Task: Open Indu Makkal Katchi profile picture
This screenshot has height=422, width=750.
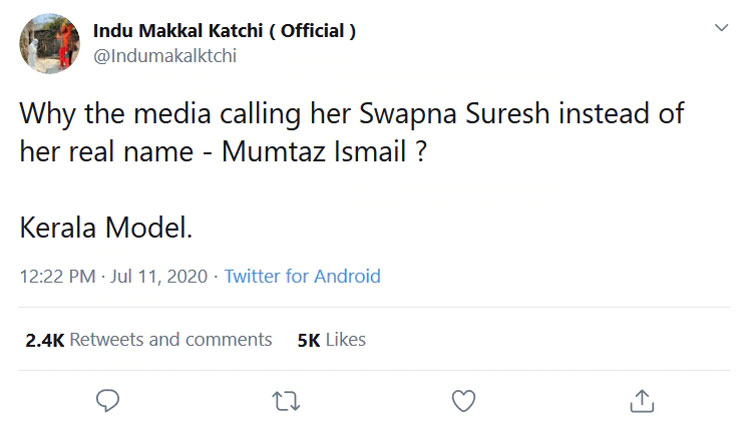Action: point(49,43)
